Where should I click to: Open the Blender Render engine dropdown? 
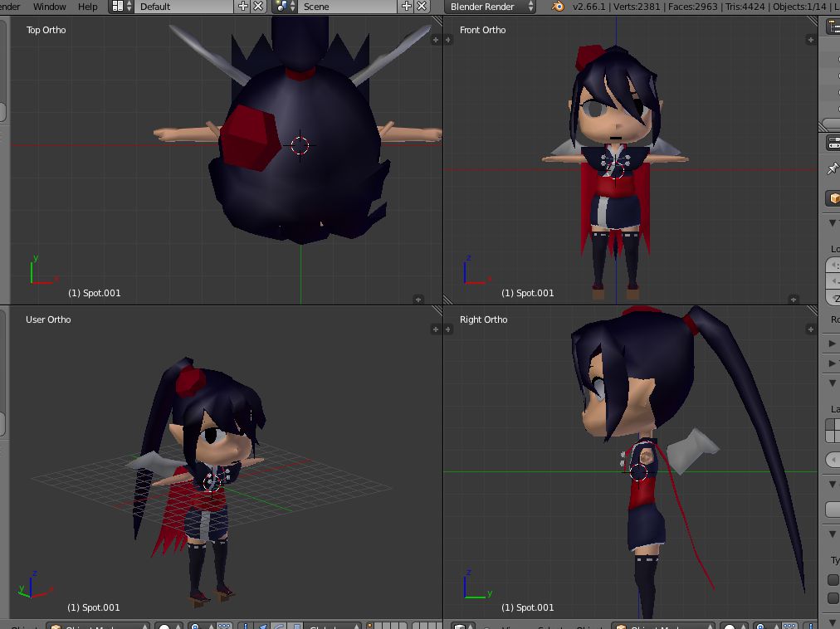click(x=490, y=7)
